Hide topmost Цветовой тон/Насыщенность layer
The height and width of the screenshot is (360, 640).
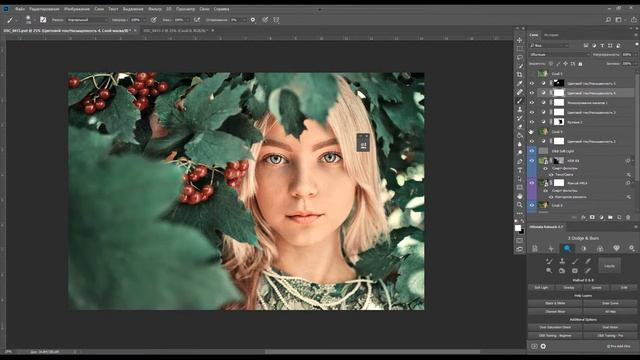click(532, 83)
